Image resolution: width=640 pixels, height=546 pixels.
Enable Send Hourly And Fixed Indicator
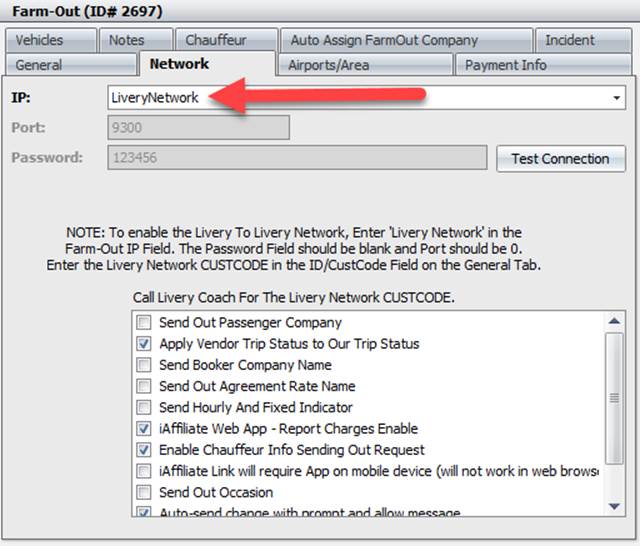144,407
